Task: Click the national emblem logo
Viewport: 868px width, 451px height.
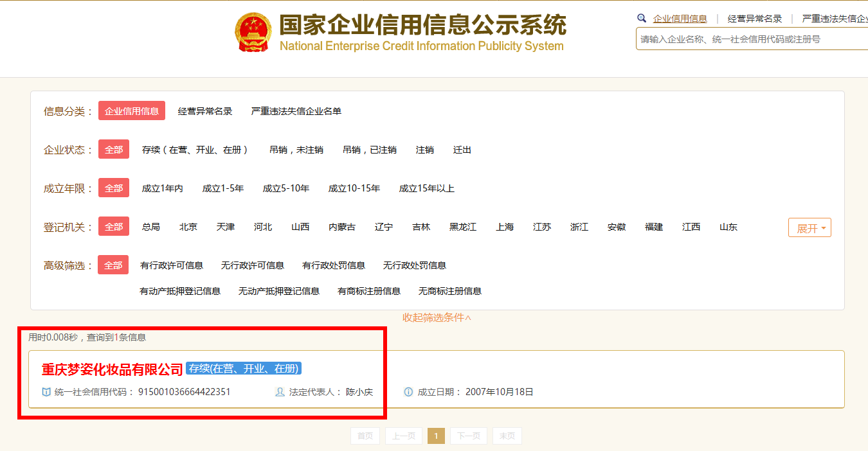Action: pyautogui.click(x=254, y=31)
